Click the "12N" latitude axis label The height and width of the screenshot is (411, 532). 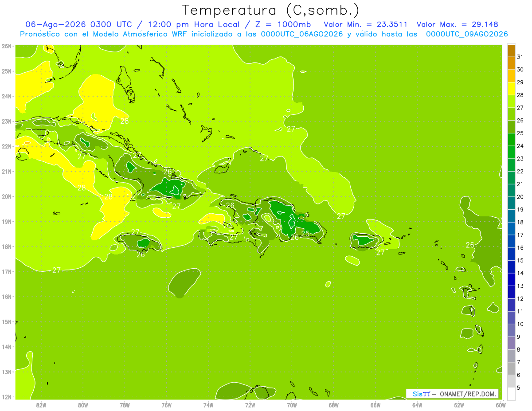[x=7, y=397]
